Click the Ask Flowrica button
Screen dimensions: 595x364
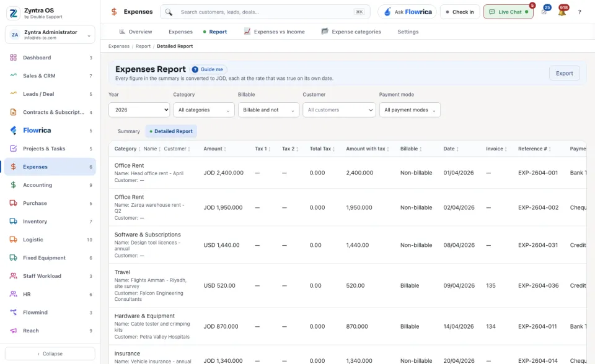[407, 12]
